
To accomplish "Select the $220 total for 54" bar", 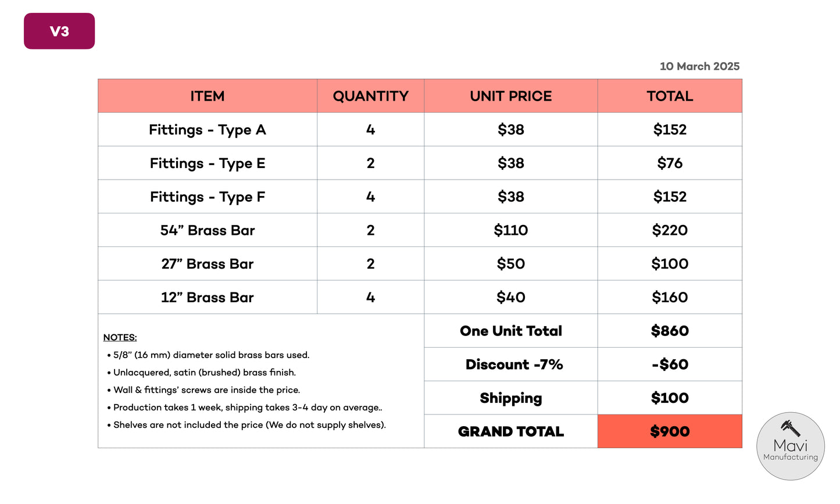I will coord(670,230).
